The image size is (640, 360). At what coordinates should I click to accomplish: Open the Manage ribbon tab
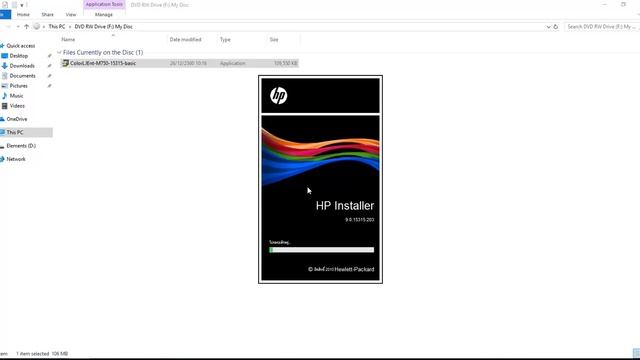104,15
